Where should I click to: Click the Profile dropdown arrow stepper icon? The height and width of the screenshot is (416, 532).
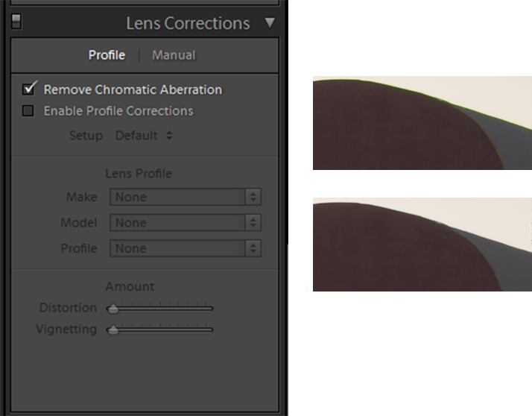[x=253, y=248]
